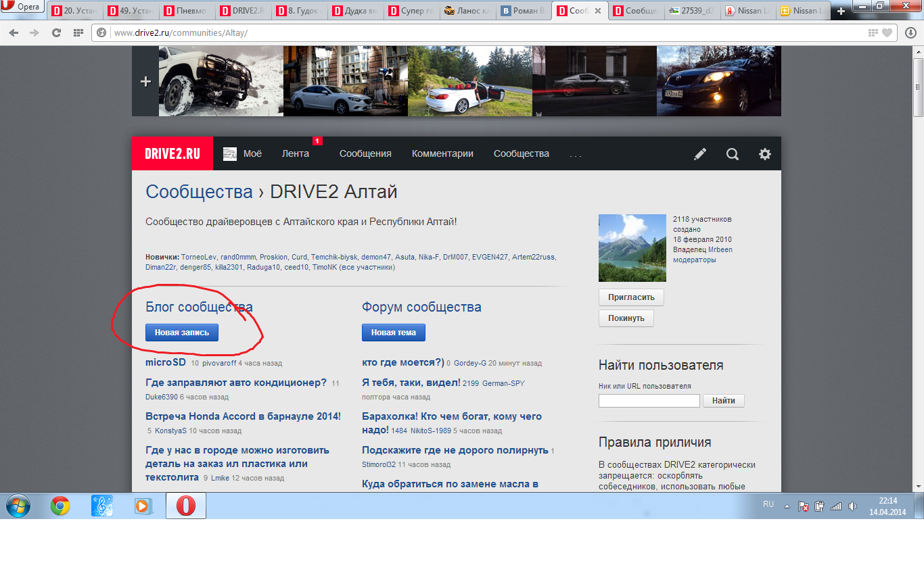The height and width of the screenshot is (561, 924).
Task: Click the pencil write-post icon
Action: click(x=700, y=154)
